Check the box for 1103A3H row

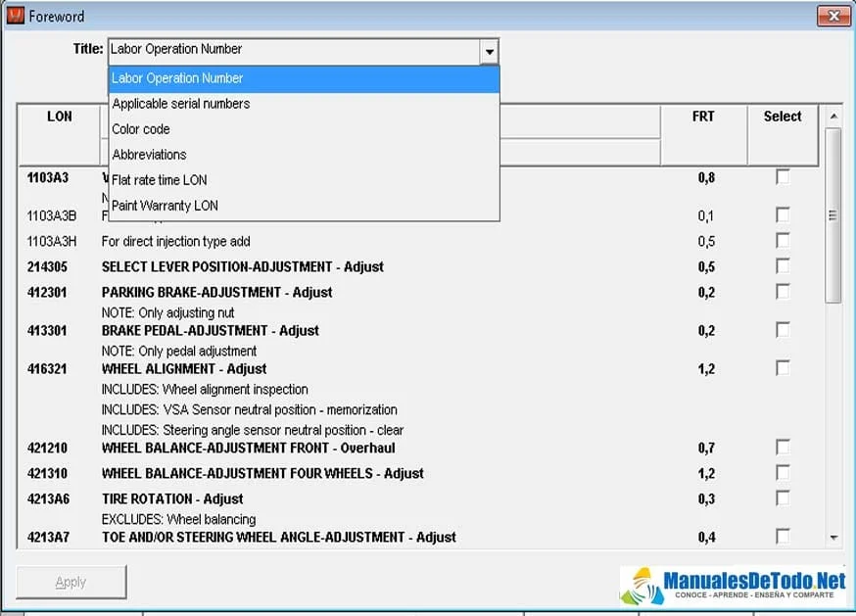coord(783,240)
